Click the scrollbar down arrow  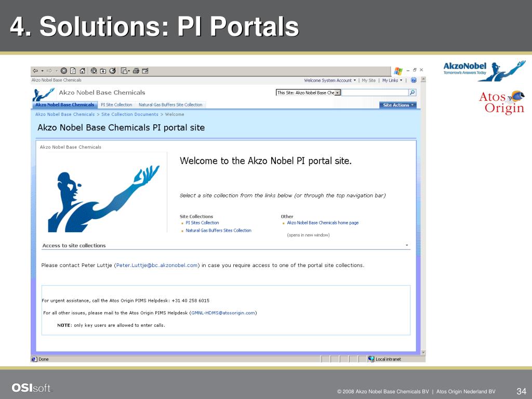pos(423,353)
